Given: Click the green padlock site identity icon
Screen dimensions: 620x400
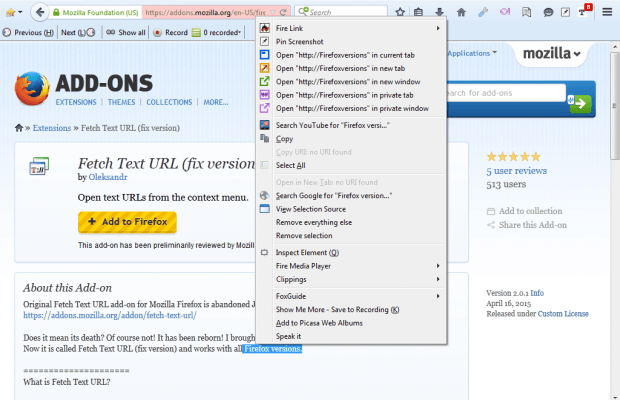Looking at the screenshot, I should [57, 12].
